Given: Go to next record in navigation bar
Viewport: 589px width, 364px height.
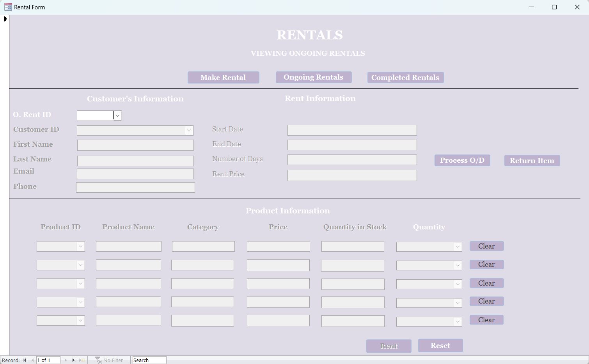Looking at the screenshot, I should click(x=66, y=360).
